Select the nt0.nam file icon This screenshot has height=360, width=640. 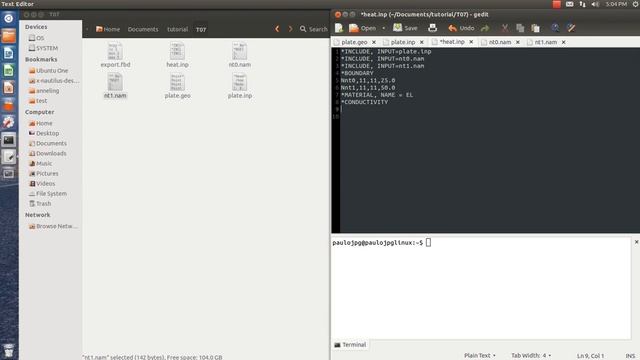(x=240, y=55)
